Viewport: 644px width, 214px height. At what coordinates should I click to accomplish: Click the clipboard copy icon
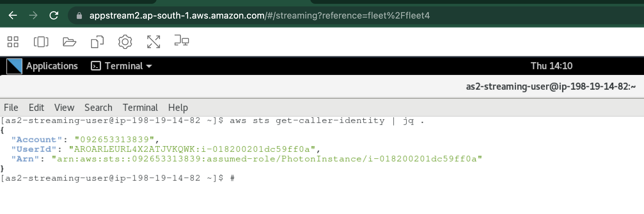coord(97,42)
